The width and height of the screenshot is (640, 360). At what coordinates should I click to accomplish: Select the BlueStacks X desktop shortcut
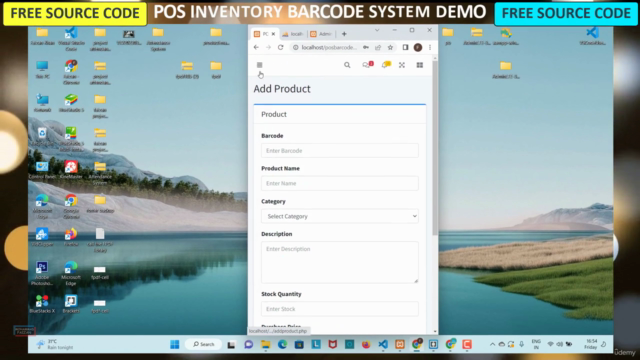coord(42,304)
